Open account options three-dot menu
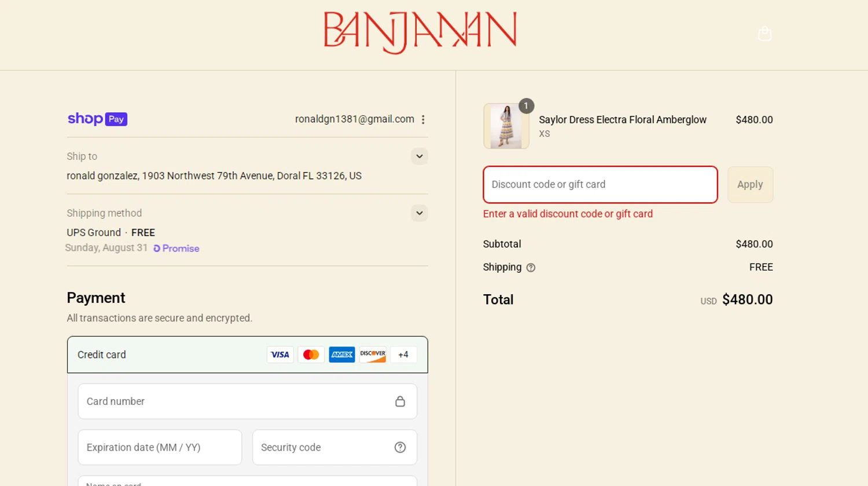The image size is (868, 486). click(x=423, y=119)
